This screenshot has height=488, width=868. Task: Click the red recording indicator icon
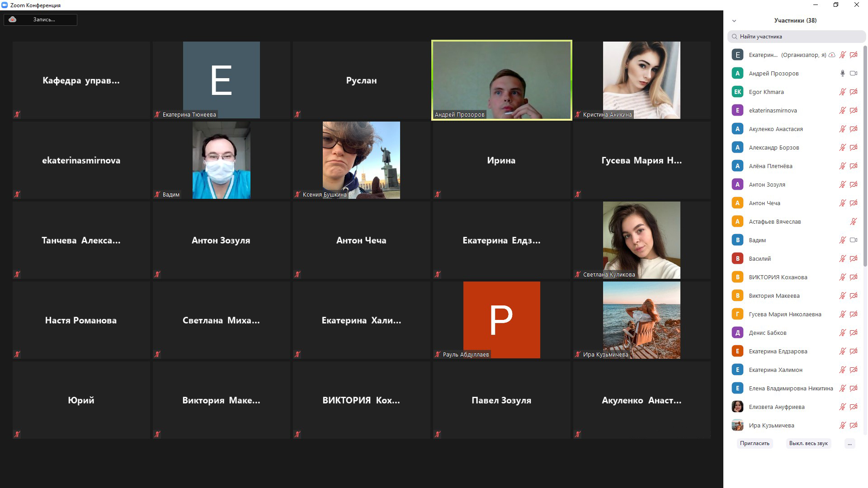12,19
